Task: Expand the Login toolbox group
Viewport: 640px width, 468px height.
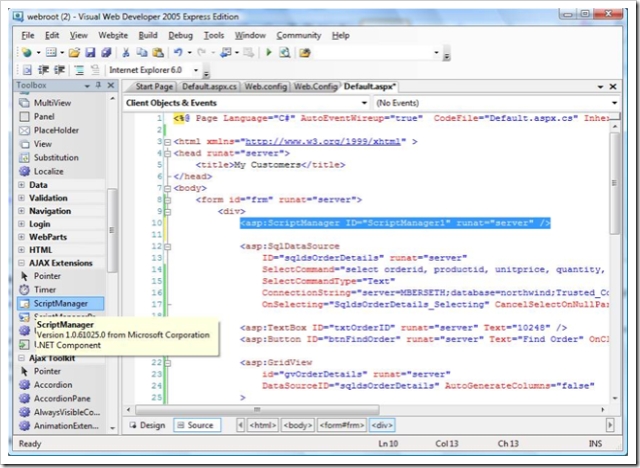Action: 21,224
